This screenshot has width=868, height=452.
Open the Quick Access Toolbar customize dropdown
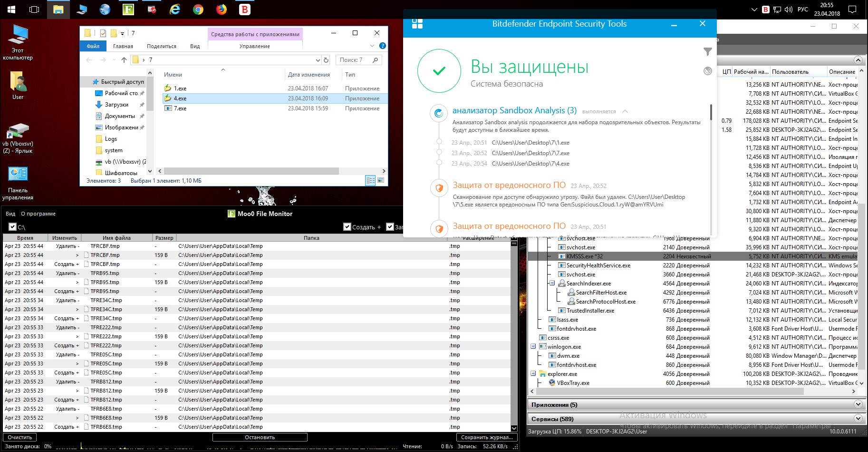click(x=122, y=33)
